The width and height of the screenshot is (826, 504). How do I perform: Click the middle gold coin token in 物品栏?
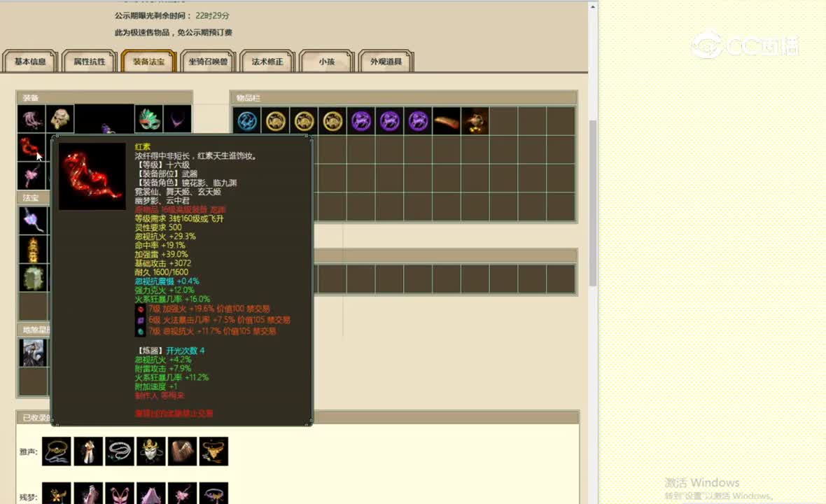point(304,121)
